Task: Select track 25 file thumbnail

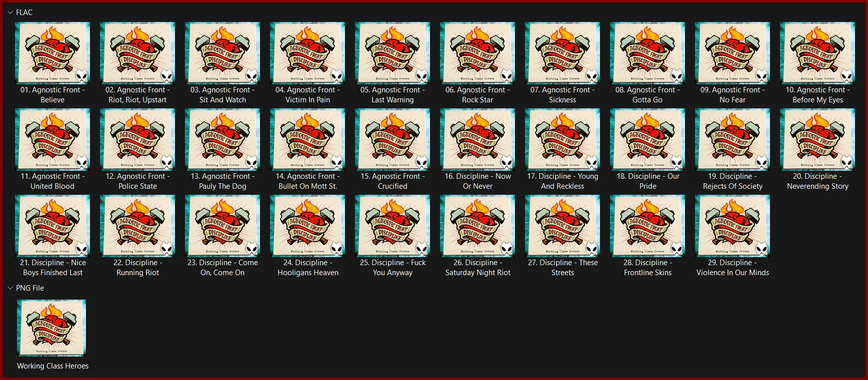Action: click(392, 226)
